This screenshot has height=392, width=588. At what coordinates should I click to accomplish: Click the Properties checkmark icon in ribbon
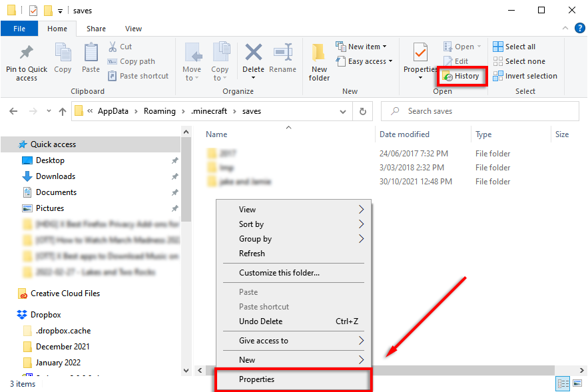tap(420, 53)
